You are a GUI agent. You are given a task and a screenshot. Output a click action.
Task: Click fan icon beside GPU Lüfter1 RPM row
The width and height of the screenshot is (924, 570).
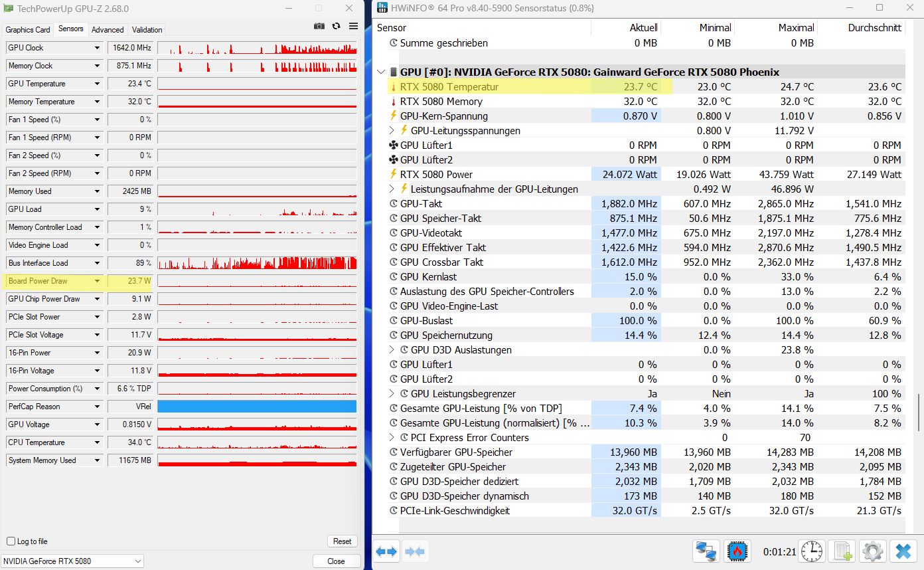(x=394, y=145)
